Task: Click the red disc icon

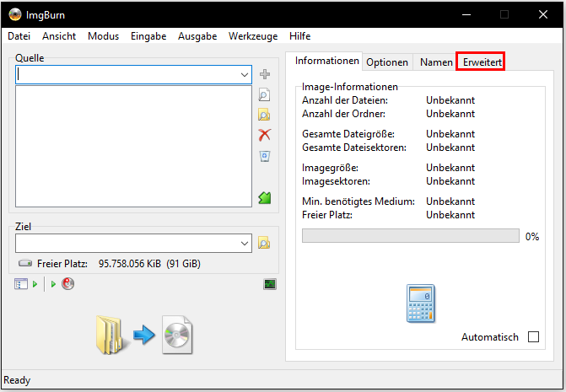Action: coord(67,284)
